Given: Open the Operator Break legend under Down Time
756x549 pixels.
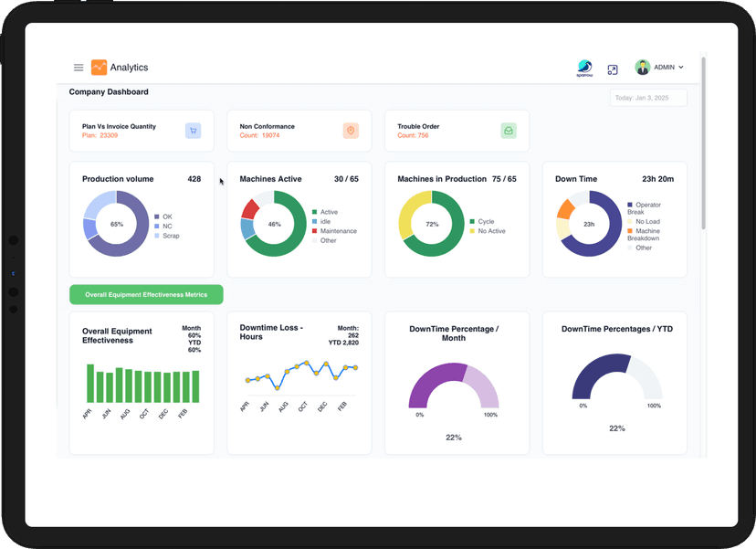Looking at the screenshot, I should (642, 207).
